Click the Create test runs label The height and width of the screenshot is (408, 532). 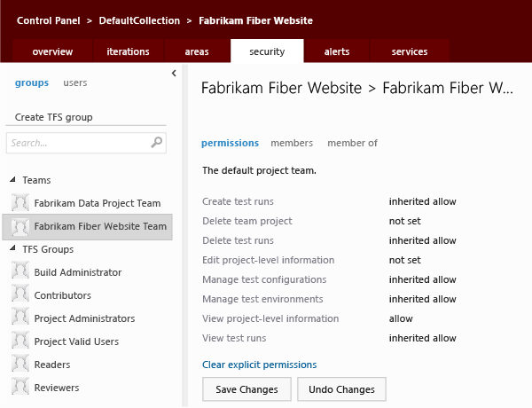pyautogui.click(x=238, y=201)
